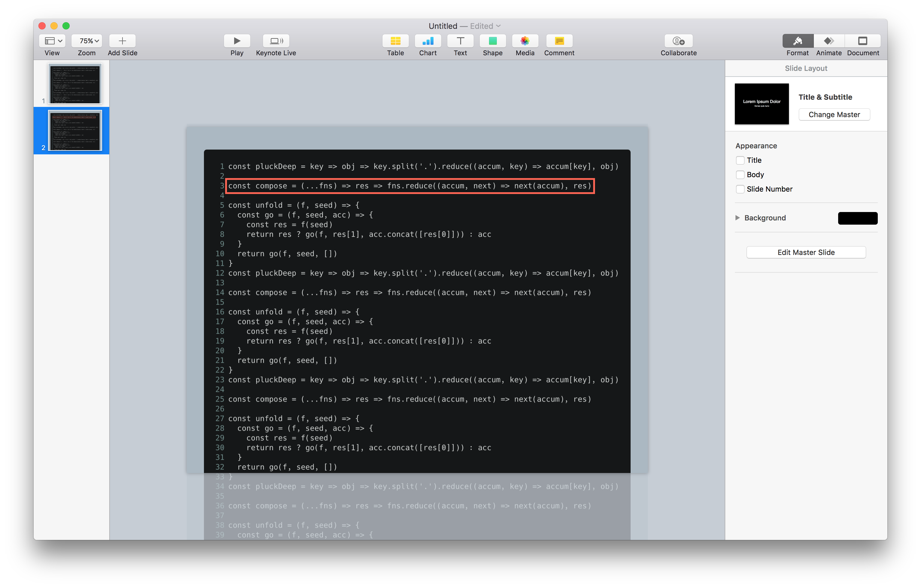Image resolution: width=921 pixels, height=588 pixels.
Task: Toggle the Slide Number checkbox
Action: click(740, 189)
